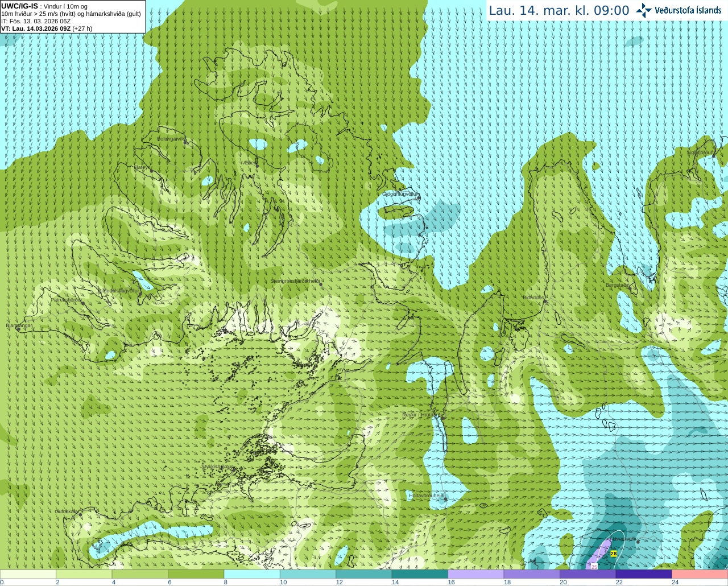Click the white 25 gust contour label
Viewport: 728px width, 586px height.
[x=594, y=567]
